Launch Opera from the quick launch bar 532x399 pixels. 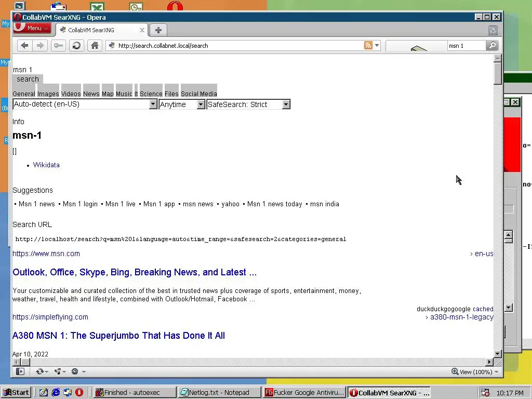(x=79, y=393)
